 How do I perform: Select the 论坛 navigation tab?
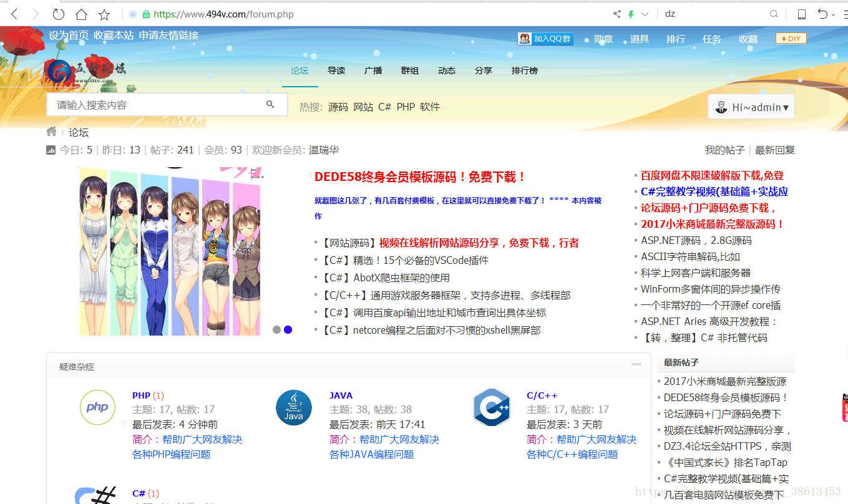[x=300, y=70]
